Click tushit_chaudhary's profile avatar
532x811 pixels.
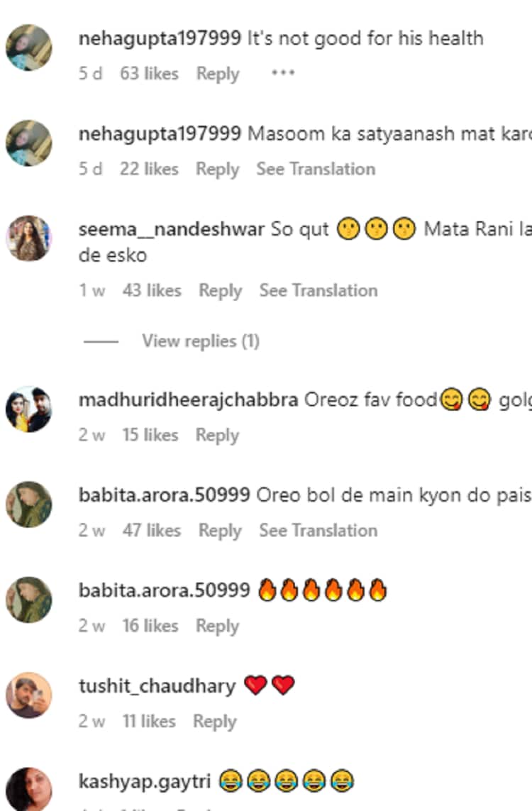click(28, 695)
